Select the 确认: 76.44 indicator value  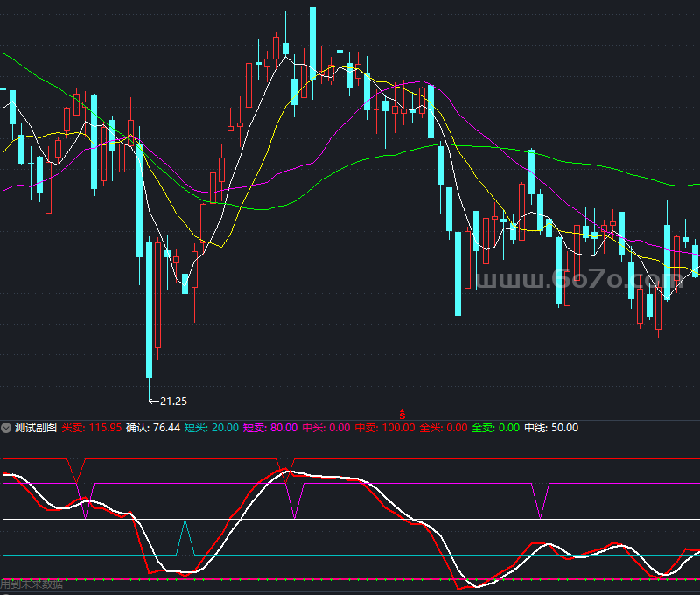(153, 428)
